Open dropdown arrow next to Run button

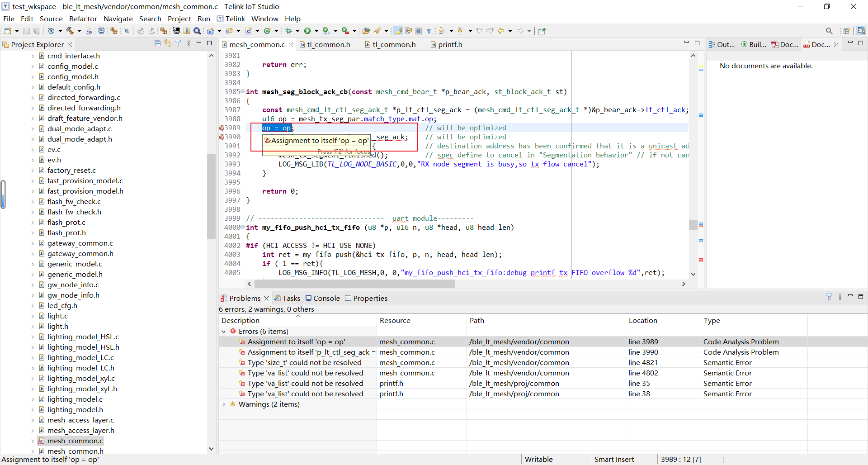tap(316, 31)
